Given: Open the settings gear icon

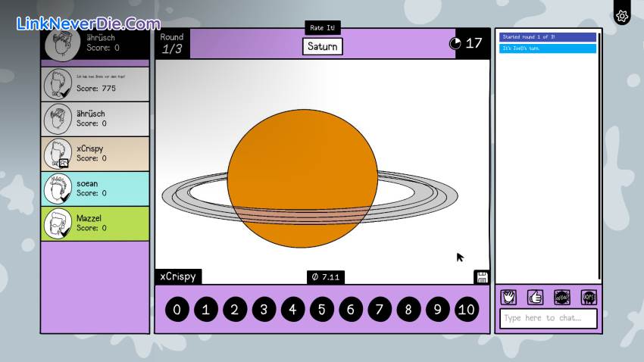Looking at the screenshot, I should (622, 16).
